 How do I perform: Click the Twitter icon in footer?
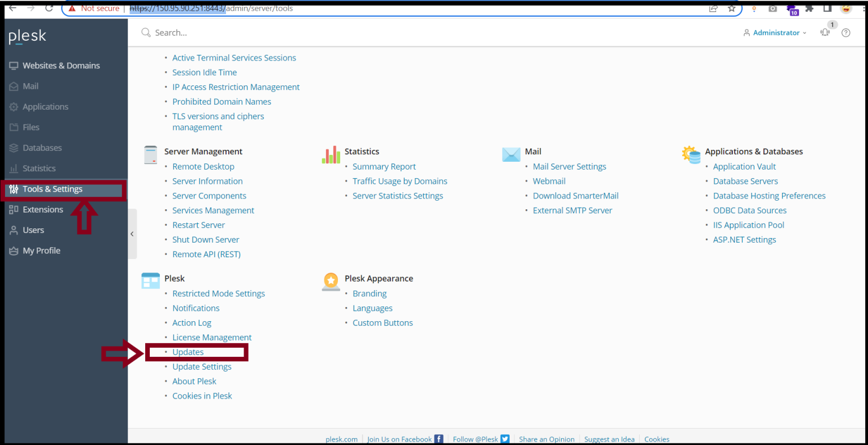(x=505, y=439)
